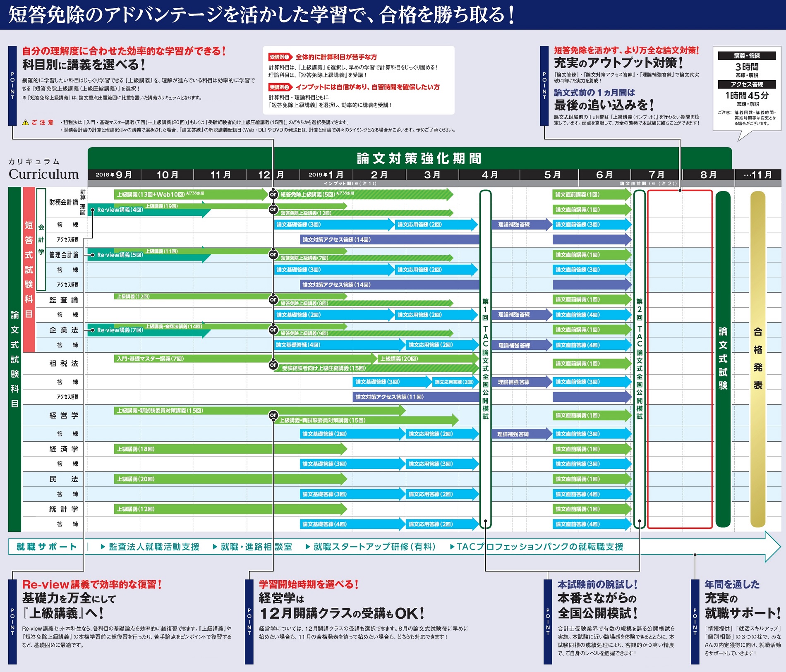
Task: Click the 'or' circle in 企業法 row
Action: click(x=273, y=330)
